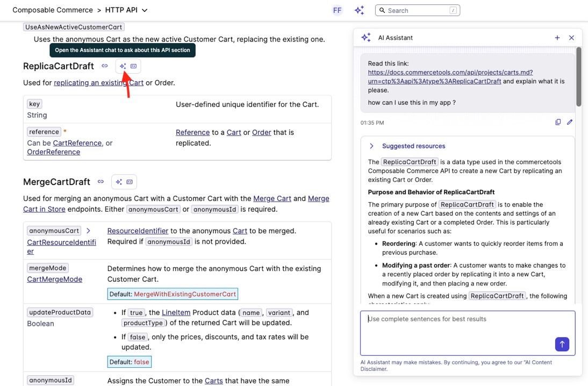Open the HTTP API dropdown in the breadcrumb
The height and width of the screenshot is (386, 588).
pyautogui.click(x=144, y=10)
